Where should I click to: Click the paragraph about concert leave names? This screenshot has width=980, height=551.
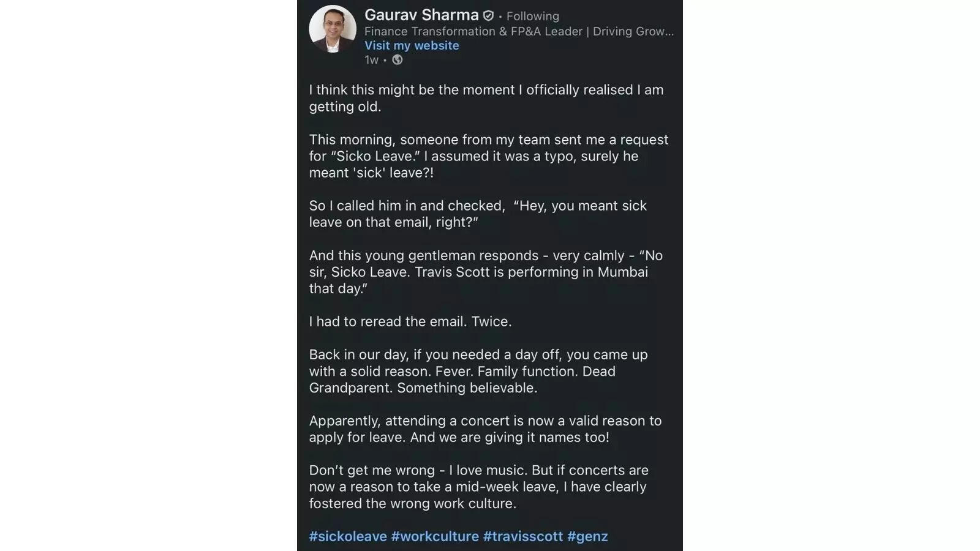(x=484, y=429)
